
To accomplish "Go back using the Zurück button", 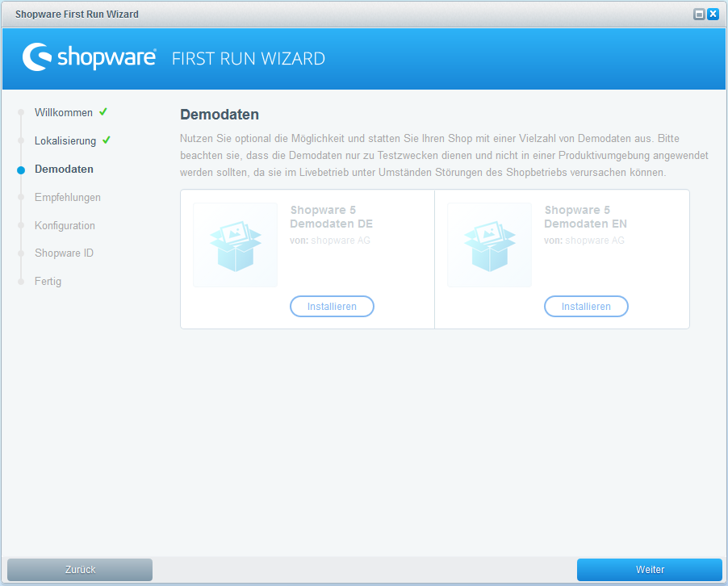I will click(80, 570).
